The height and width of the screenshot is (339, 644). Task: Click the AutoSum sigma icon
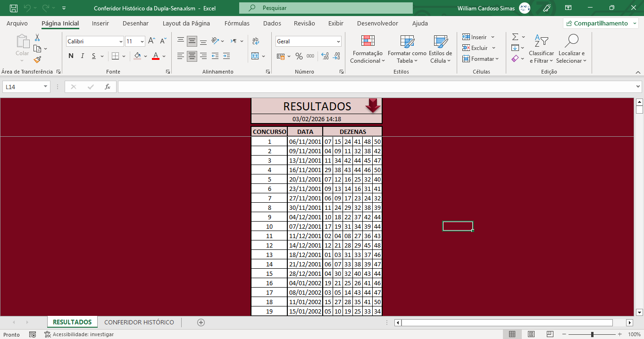pos(515,37)
